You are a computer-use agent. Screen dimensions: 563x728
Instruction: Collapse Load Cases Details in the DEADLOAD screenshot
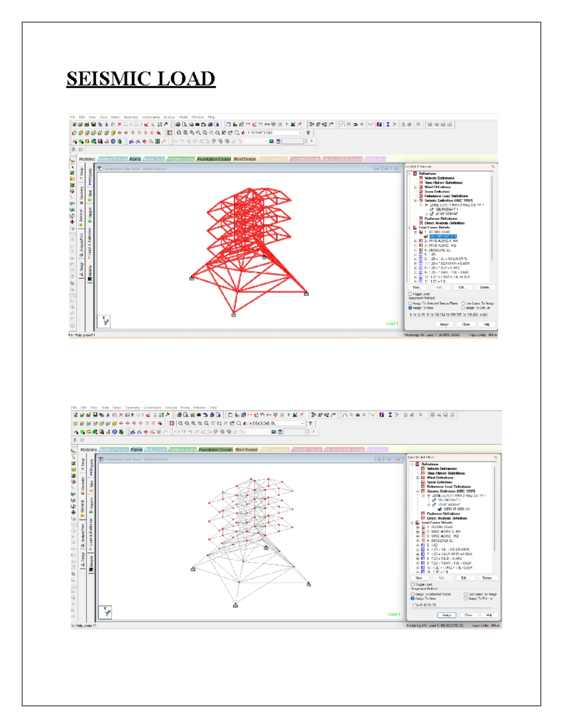[x=412, y=523]
